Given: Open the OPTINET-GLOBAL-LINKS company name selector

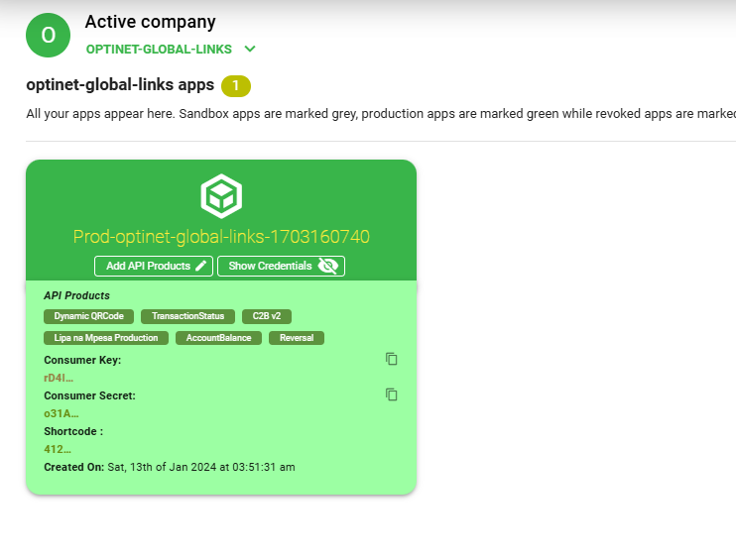Looking at the screenshot, I should point(159,50).
